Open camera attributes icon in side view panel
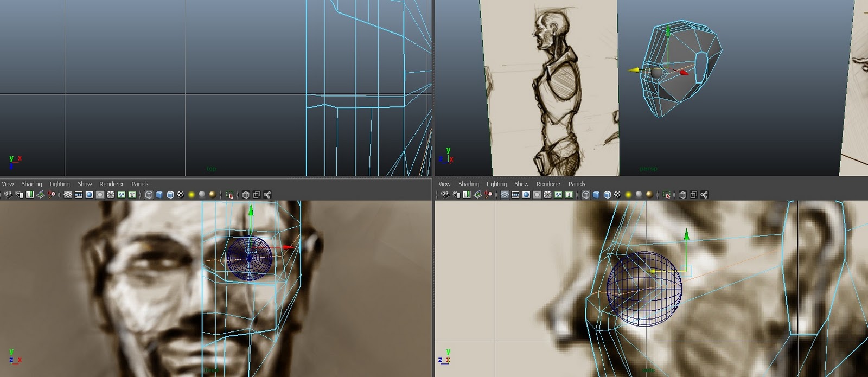868x377 pixels. (x=456, y=195)
